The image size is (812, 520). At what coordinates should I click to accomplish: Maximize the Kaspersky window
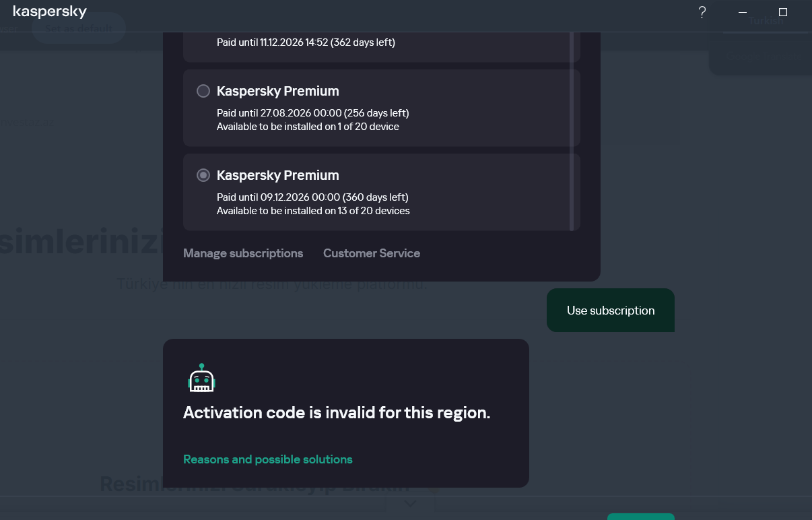[783, 12]
